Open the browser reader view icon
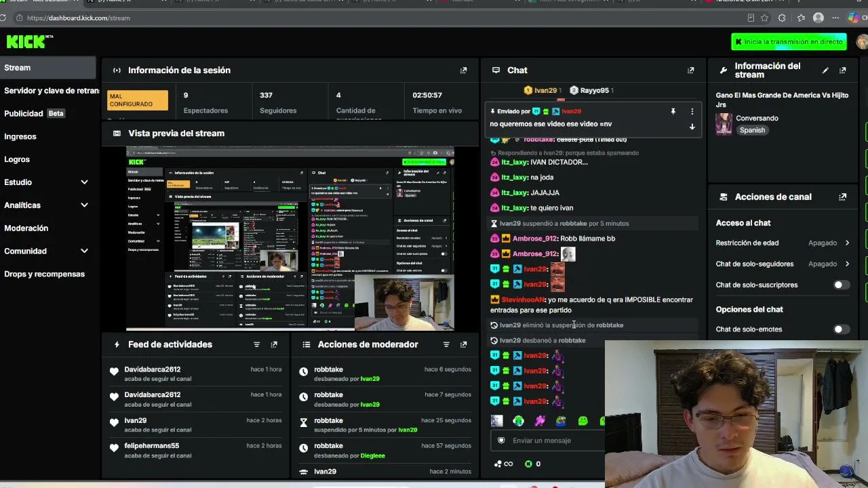 (751, 18)
